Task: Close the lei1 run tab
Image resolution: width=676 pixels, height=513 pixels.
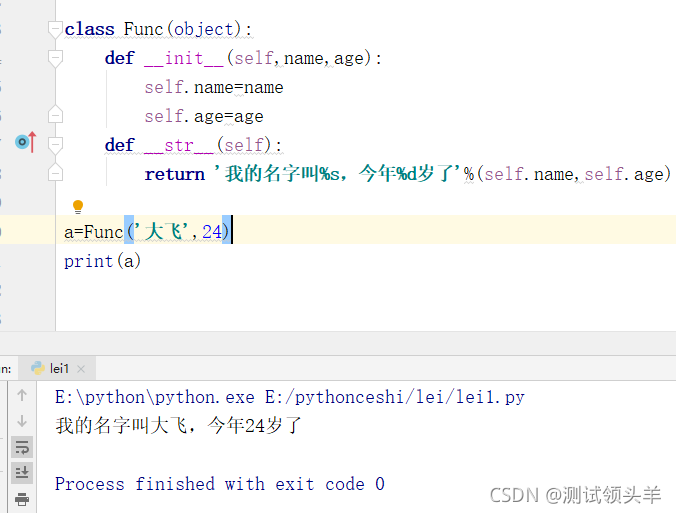Action: coord(83,369)
